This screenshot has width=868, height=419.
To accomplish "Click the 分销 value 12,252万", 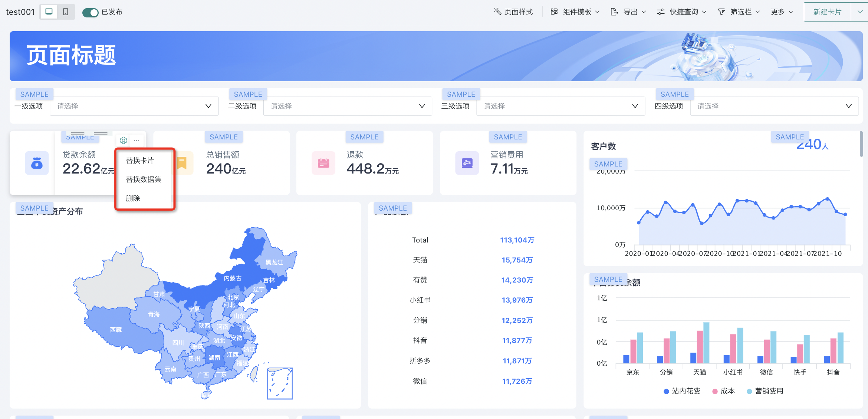I will pos(517,320).
